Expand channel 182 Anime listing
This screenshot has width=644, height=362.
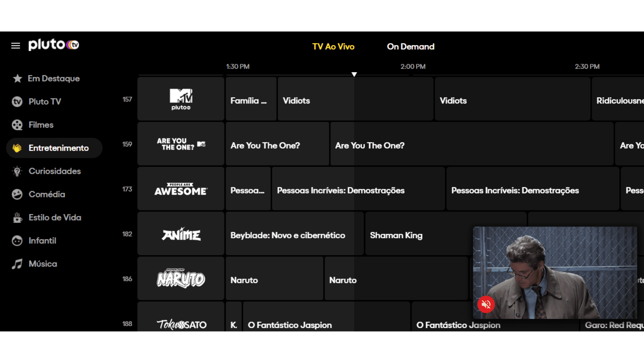(x=181, y=235)
